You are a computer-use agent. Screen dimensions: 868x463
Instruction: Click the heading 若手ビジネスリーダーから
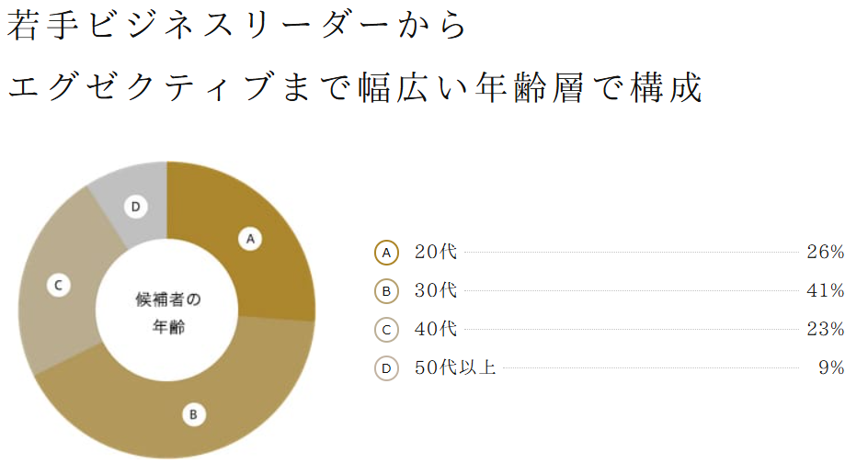pos(237,26)
